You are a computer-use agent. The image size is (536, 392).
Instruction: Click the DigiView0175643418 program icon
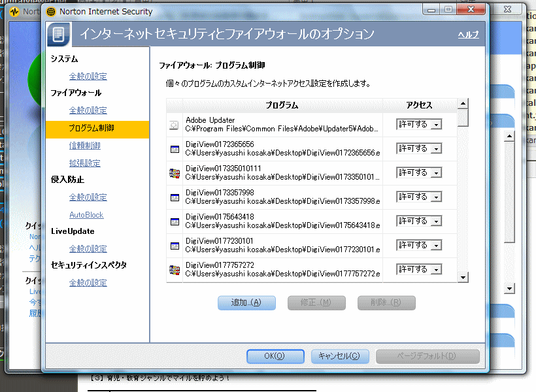[x=175, y=221]
